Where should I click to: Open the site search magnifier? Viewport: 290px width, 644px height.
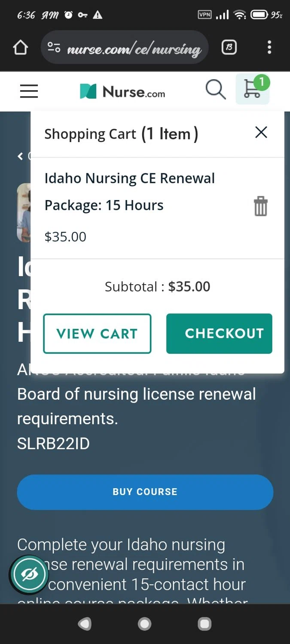[x=215, y=90]
